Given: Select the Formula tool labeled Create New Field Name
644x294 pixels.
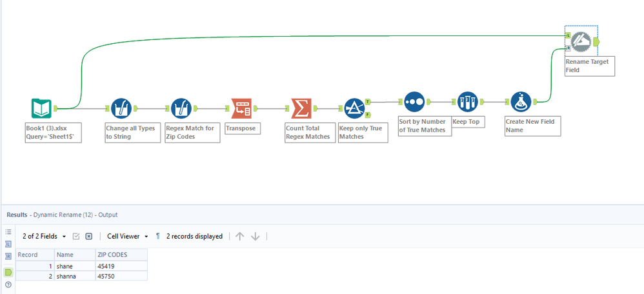Looking at the screenshot, I should (521, 102).
